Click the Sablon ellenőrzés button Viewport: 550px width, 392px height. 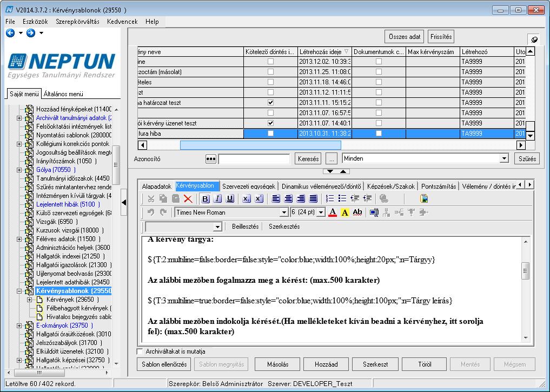(164, 364)
